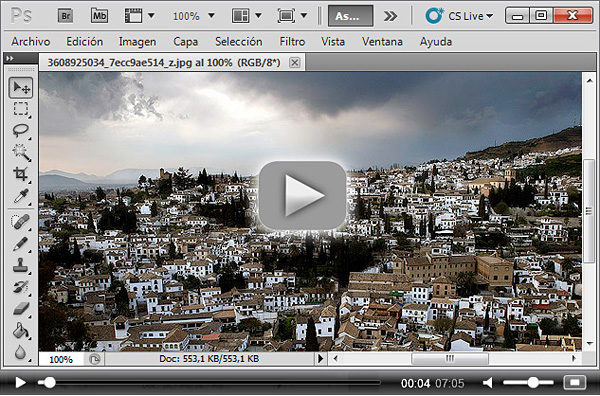Open the Ayuda menu
This screenshot has height=396, width=600.
pyautogui.click(x=436, y=42)
